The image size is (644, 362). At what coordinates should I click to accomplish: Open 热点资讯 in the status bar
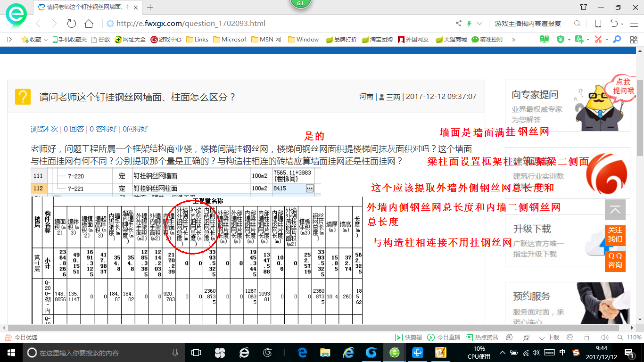click(x=482, y=337)
